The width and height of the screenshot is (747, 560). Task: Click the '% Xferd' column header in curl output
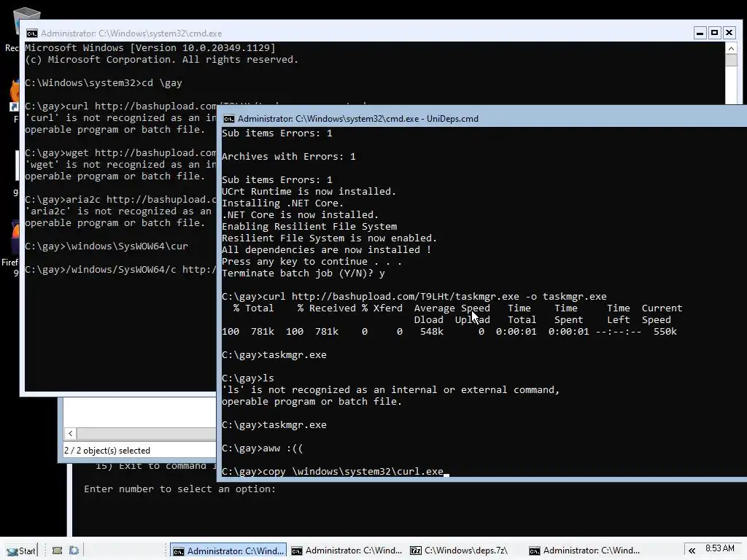382,308
